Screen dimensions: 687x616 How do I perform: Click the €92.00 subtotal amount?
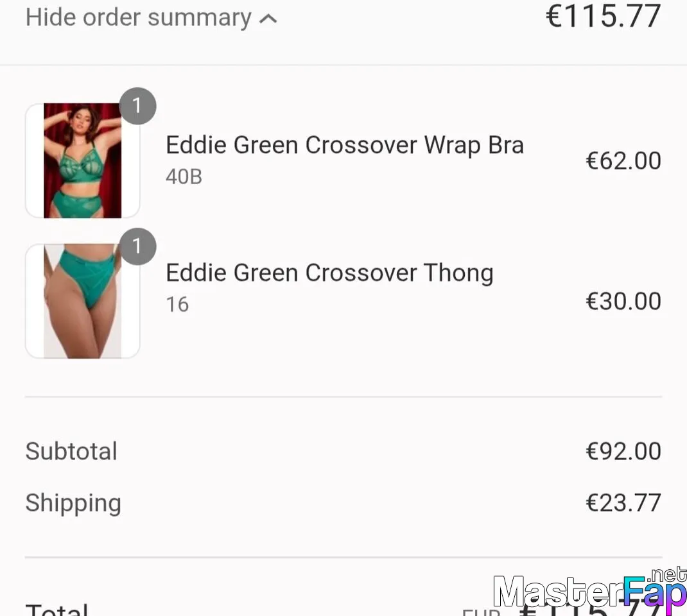click(x=623, y=451)
